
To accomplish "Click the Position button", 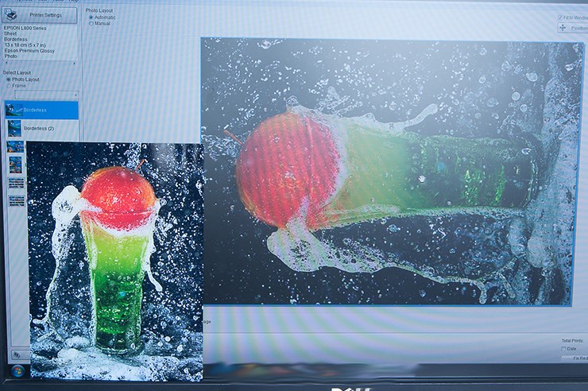I will tap(573, 28).
